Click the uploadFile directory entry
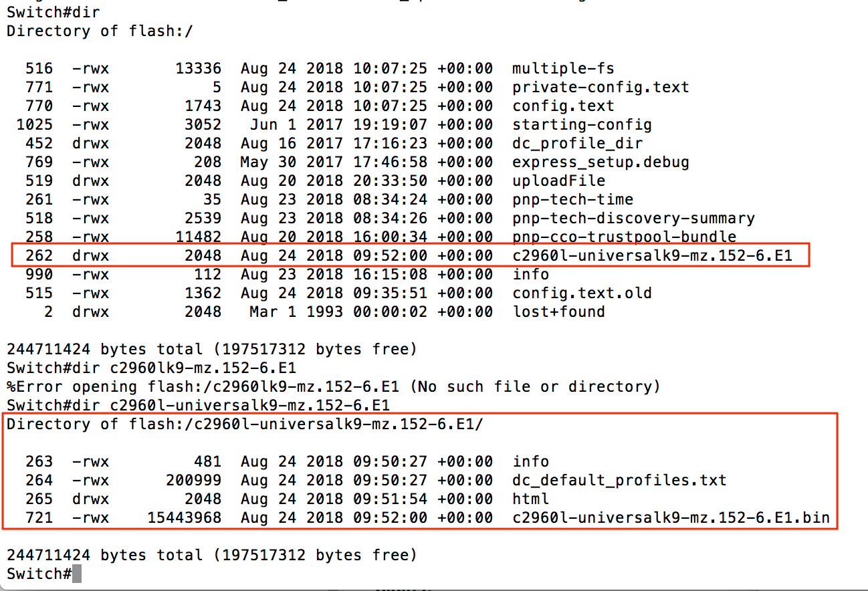 pyautogui.click(x=558, y=181)
